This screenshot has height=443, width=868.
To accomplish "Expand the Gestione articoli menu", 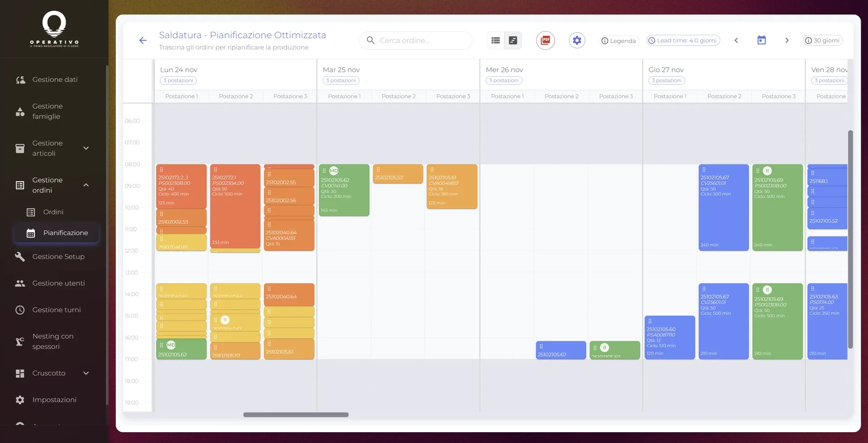I will click(x=86, y=148).
